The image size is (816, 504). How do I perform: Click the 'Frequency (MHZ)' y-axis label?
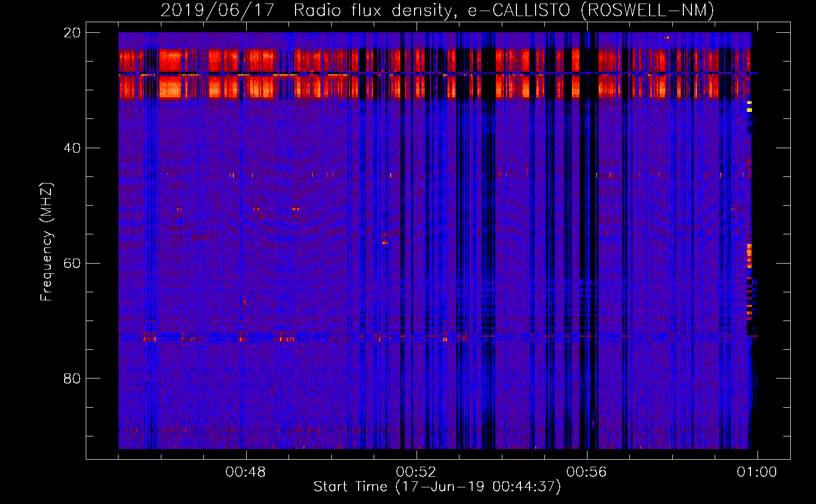coord(46,242)
